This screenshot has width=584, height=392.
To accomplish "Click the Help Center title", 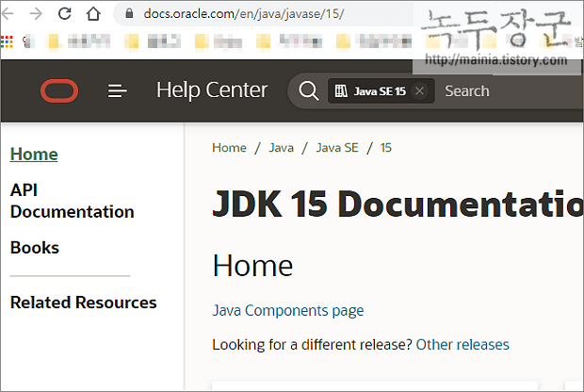I will click(x=212, y=90).
